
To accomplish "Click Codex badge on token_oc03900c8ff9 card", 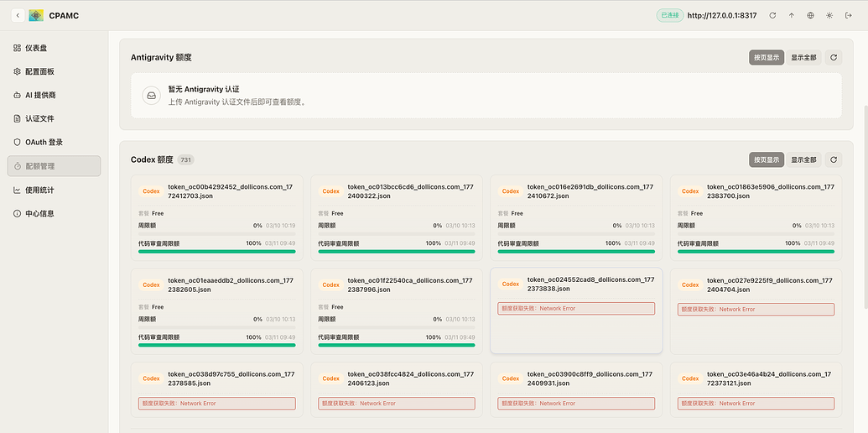I will click(511, 378).
